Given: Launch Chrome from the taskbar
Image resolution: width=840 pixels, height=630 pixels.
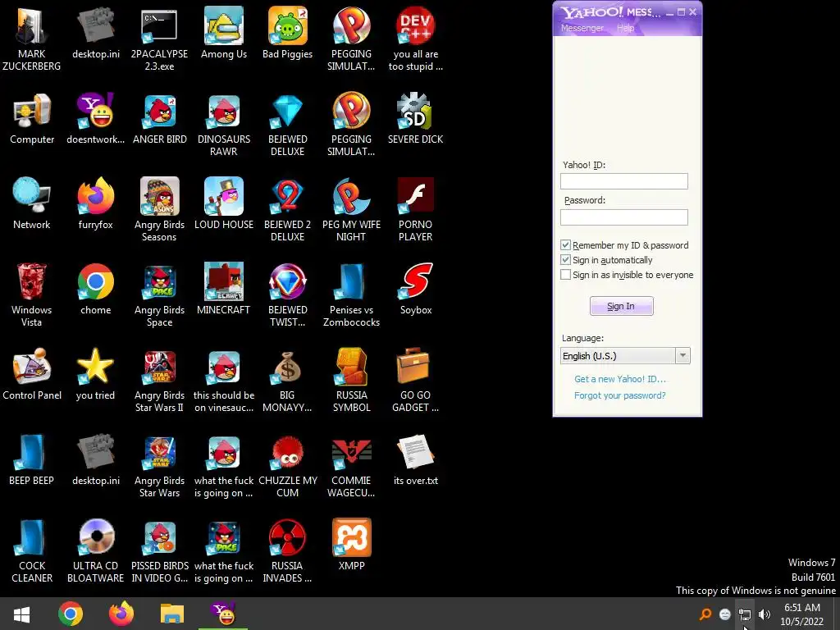Looking at the screenshot, I should point(71,614).
